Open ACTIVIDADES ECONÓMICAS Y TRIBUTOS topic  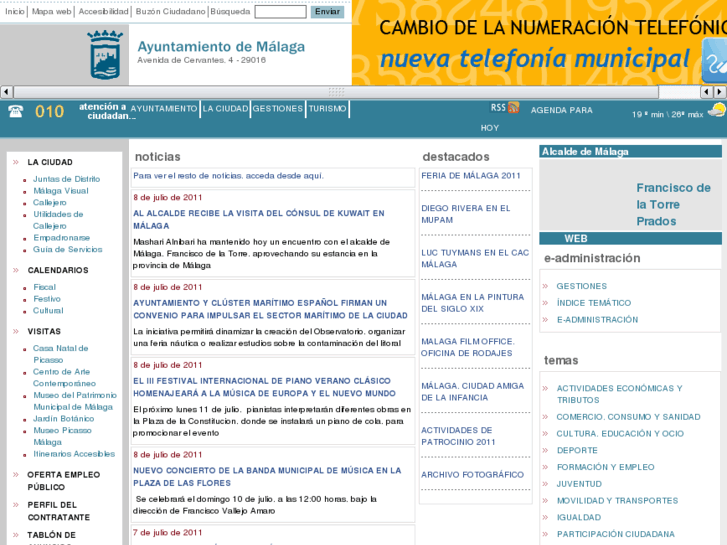click(x=619, y=394)
